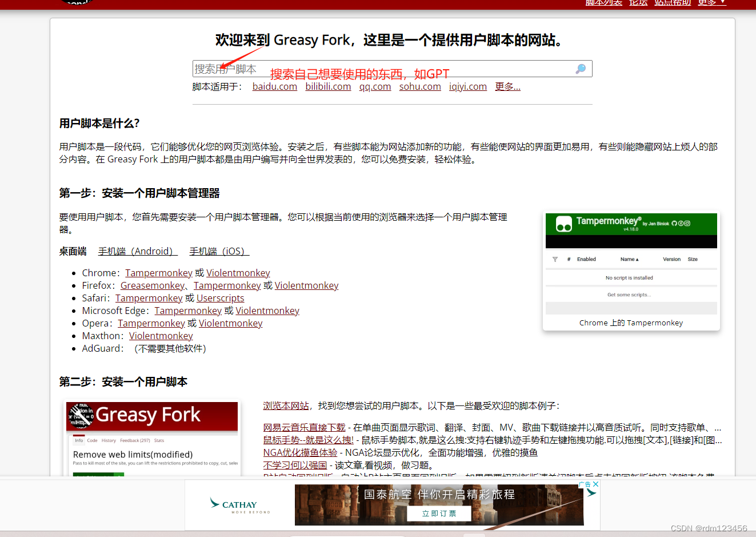Click Violentmonkey link in Firefox row
The height and width of the screenshot is (537, 756).
click(x=307, y=285)
